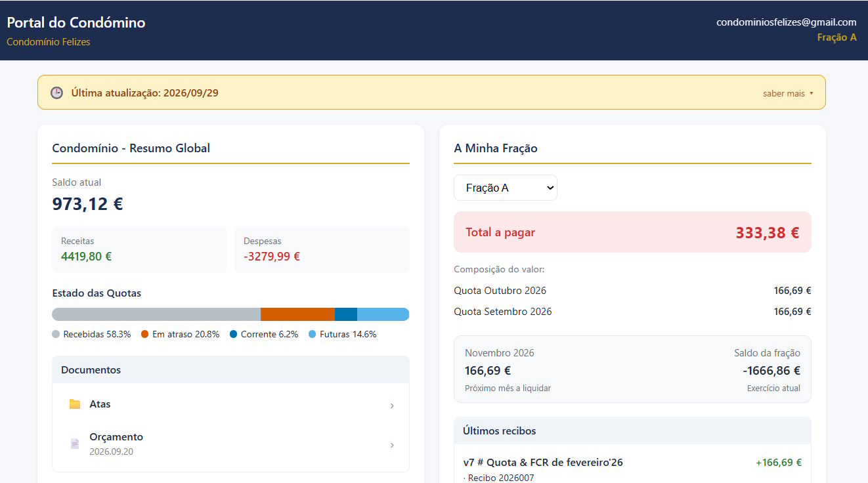Click the Novembro 2026 166,69 € amount

point(488,371)
